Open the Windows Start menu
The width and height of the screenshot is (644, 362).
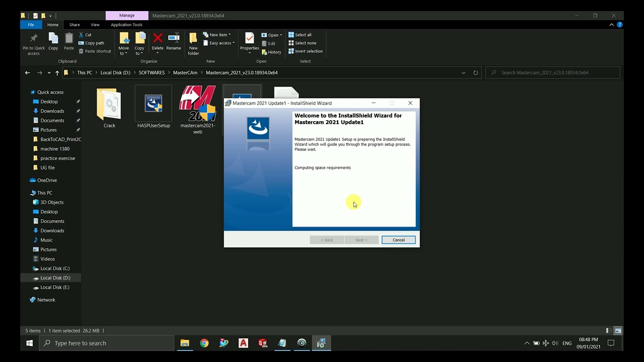(x=30, y=343)
